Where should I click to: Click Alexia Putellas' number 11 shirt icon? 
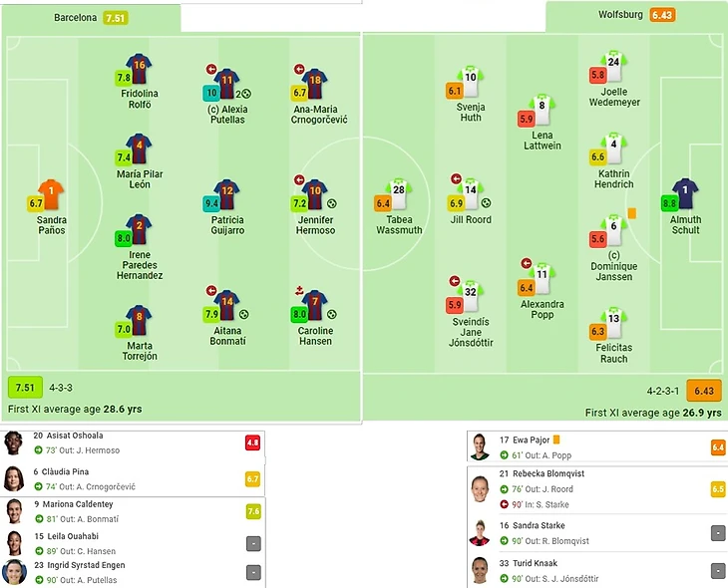point(227,82)
